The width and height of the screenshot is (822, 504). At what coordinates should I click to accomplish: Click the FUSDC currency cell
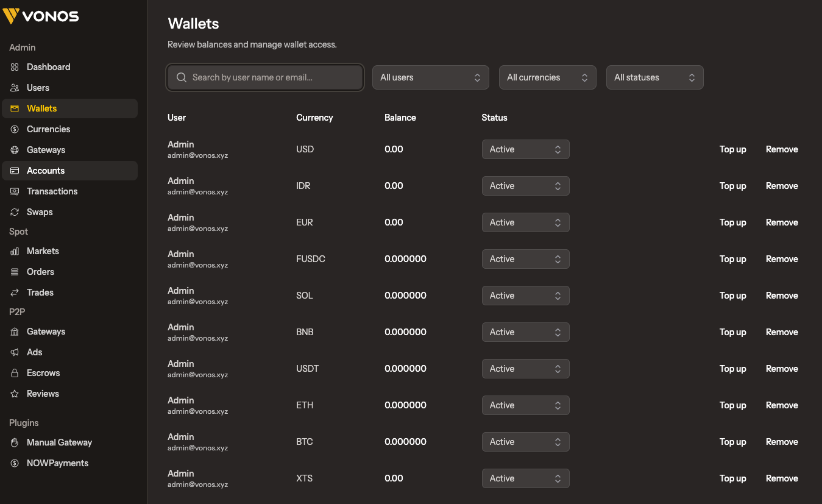[311, 259]
